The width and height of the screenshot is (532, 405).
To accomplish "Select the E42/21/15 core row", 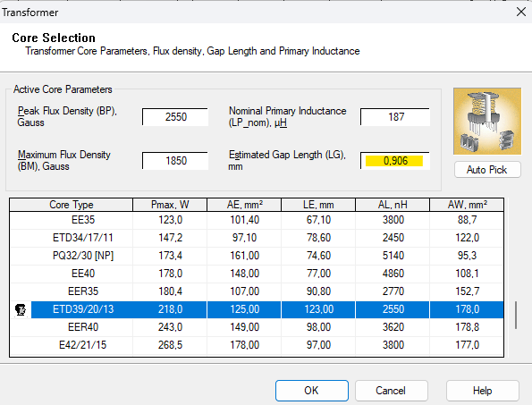I will click(x=257, y=345).
